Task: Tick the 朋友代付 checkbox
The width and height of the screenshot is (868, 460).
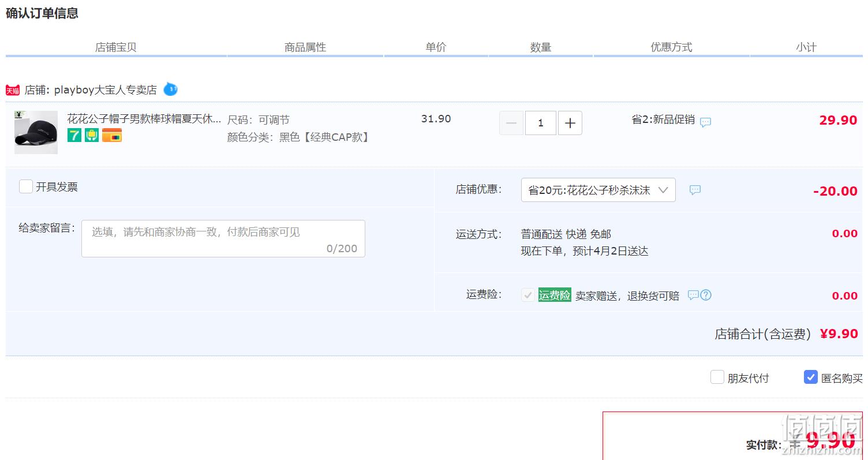Action: (717, 377)
